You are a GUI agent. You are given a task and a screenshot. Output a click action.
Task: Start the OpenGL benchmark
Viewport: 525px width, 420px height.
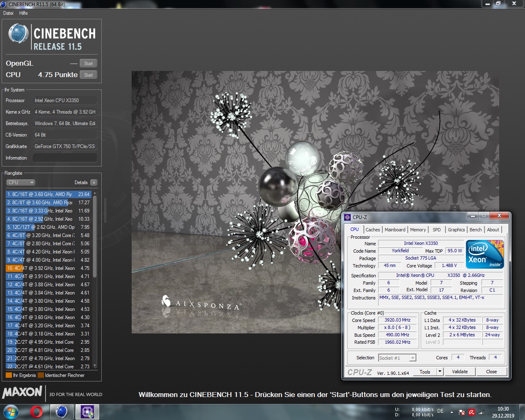[88, 63]
